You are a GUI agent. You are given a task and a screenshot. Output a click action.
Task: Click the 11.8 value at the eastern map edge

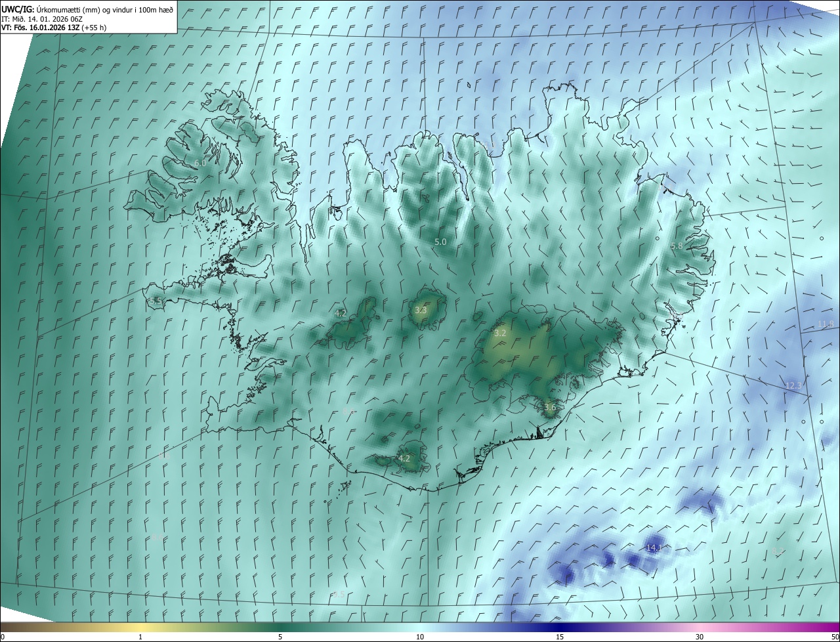[x=826, y=324]
